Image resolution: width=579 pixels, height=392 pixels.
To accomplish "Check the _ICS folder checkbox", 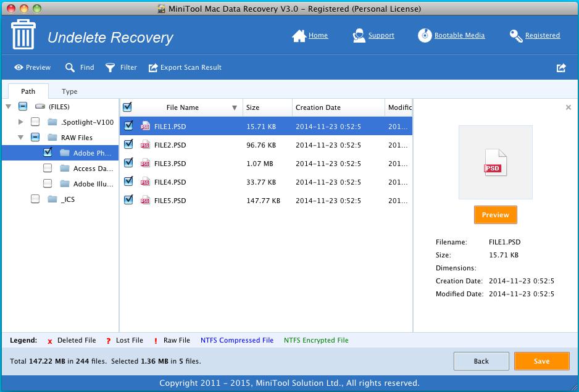I will (35, 199).
